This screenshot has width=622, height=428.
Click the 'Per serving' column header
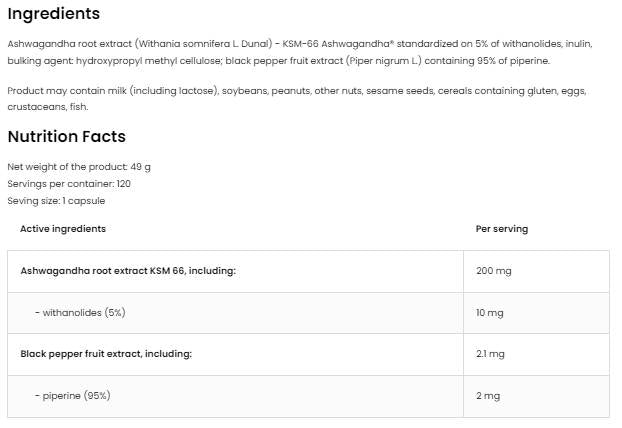pos(501,229)
